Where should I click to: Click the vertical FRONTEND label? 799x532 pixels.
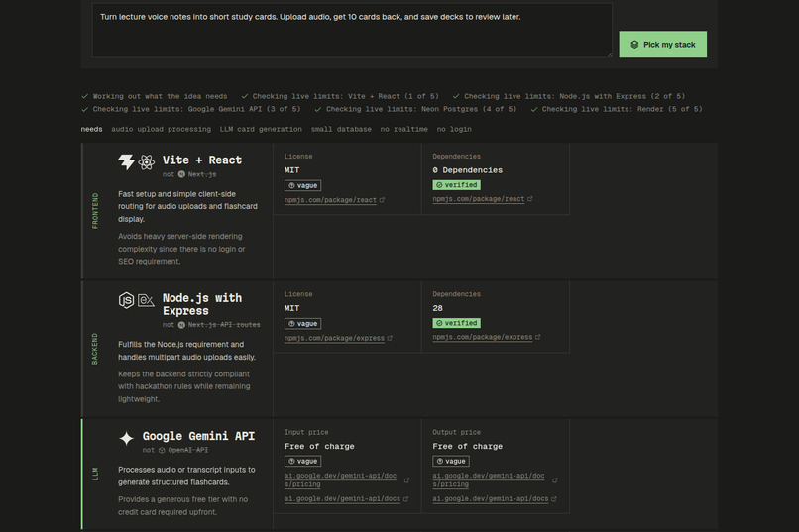95,211
